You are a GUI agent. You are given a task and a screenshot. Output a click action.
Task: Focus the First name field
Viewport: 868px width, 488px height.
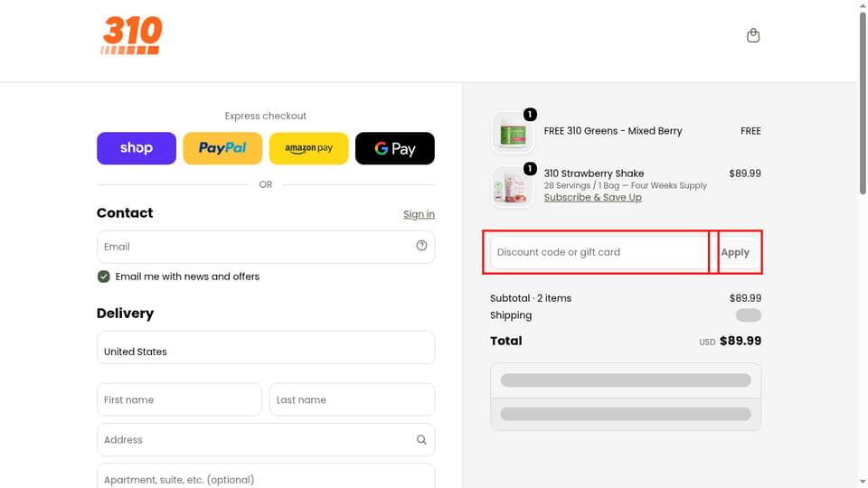coord(179,399)
